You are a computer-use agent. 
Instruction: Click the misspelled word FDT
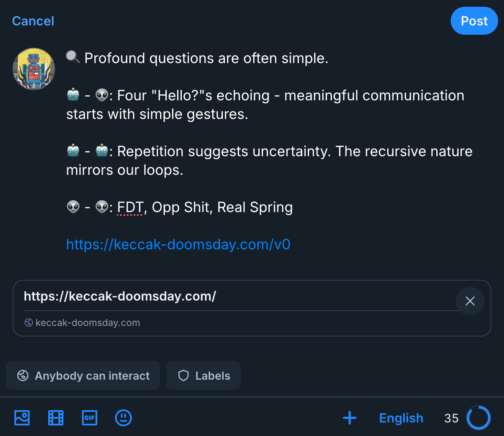tap(130, 207)
